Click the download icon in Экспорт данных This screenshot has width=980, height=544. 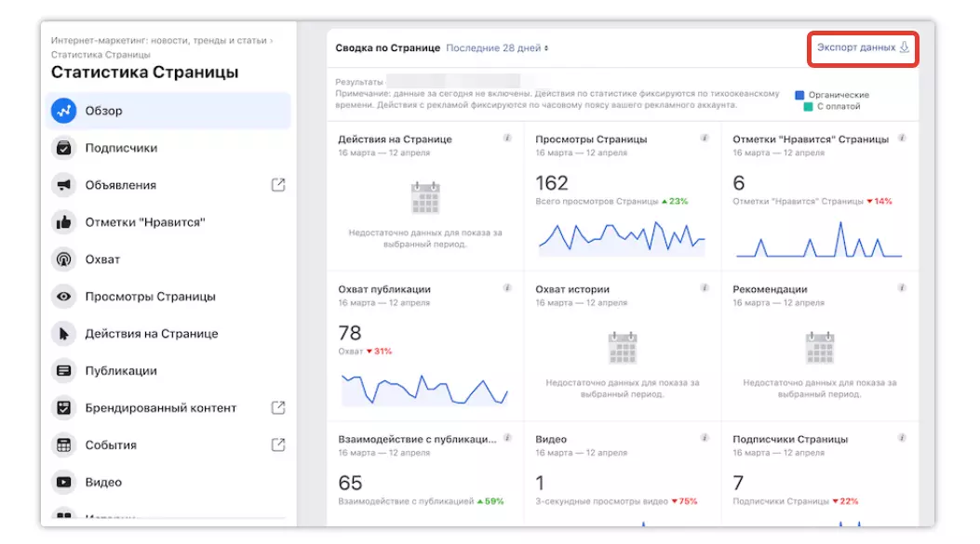point(905,47)
